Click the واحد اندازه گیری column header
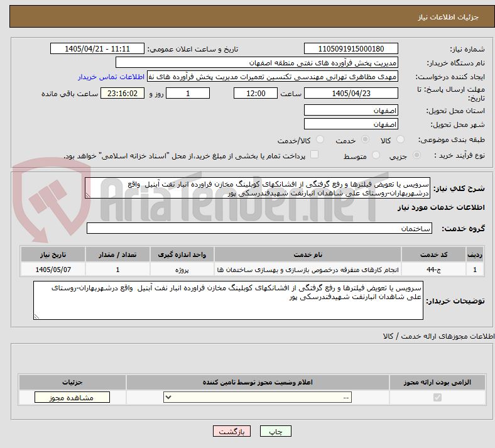Image resolution: width=495 pixels, height=448 pixels. click(x=182, y=254)
